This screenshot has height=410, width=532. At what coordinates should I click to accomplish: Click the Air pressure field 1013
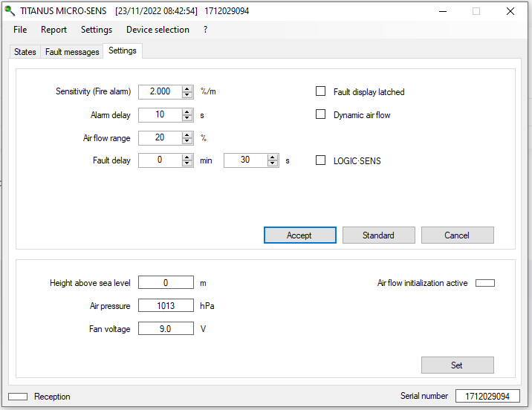click(x=166, y=305)
